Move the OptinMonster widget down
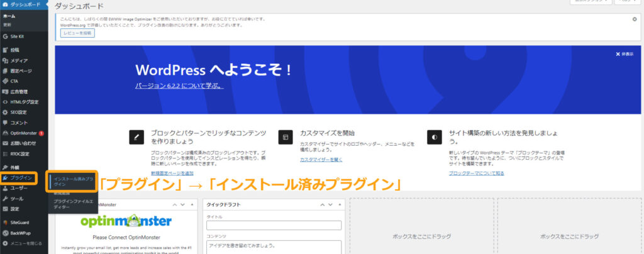The height and width of the screenshot is (254, 644). pos(183,204)
